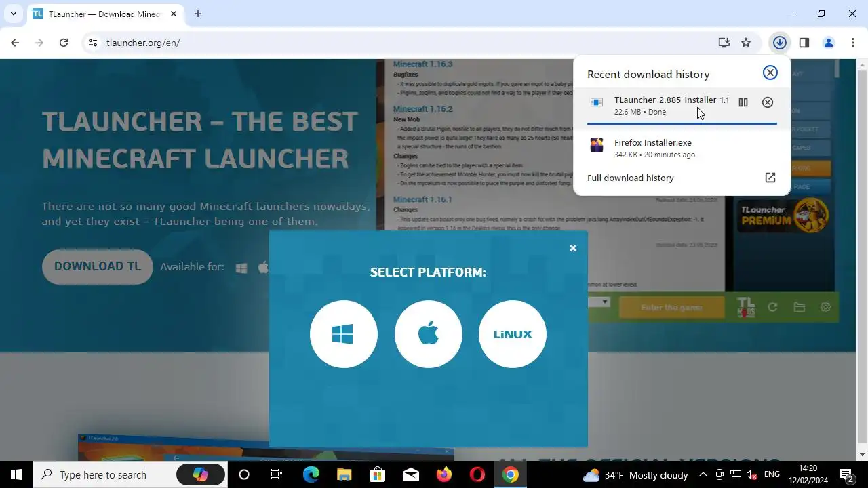
Task: Open Mail app from the taskbar
Action: (x=410, y=474)
